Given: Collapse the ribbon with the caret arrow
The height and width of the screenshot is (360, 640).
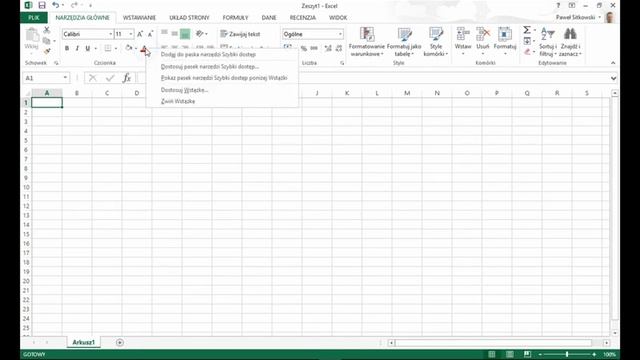Looking at the screenshot, I should (x=613, y=63).
